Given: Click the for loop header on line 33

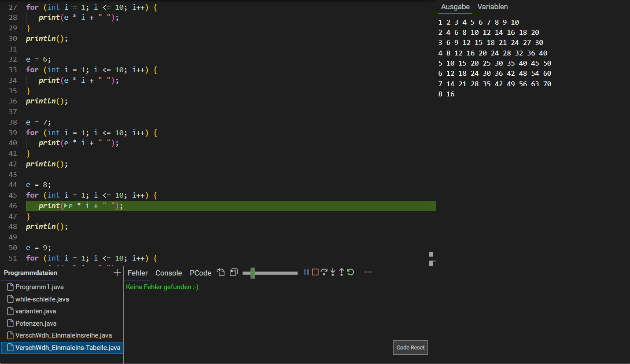Looking at the screenshot, I should click(x=92, y=70).
